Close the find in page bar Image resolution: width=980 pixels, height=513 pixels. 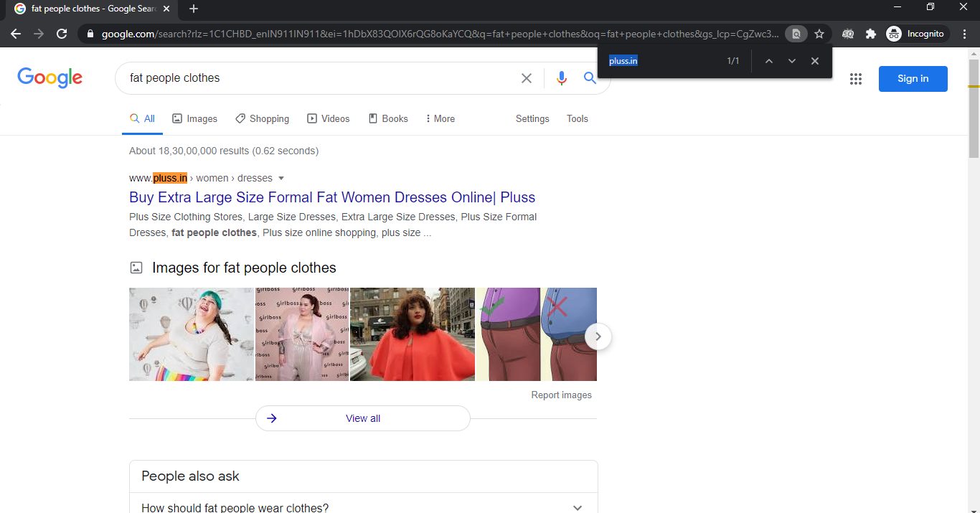(x=814, y=61)
